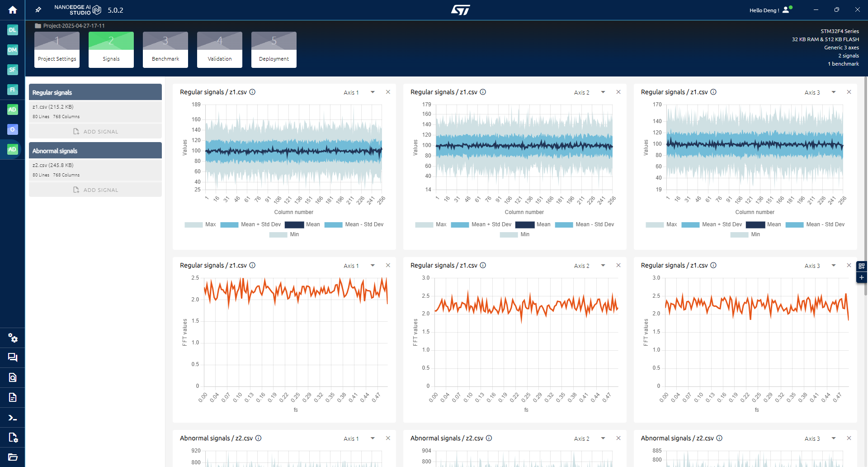Open the documentation page icon in sidebar
Image resolution: width=868 pixels, height=467 pixels.
[x=13, y=397]
